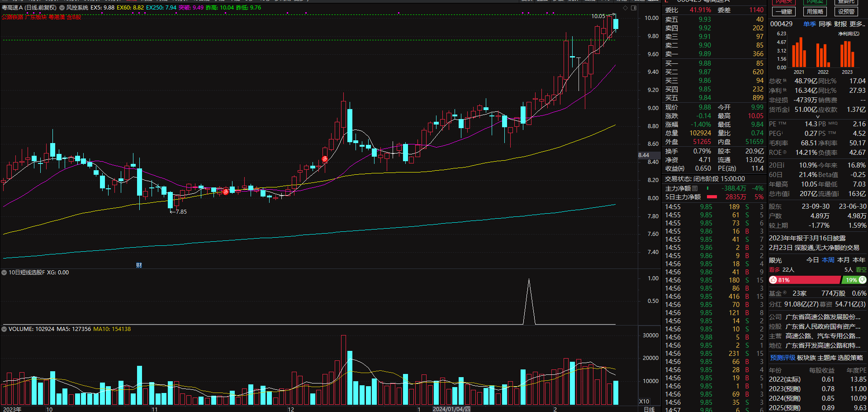Viewport: 868px width, 412px height.
Task: Open the 2023年年报于3月16日披露 notice
Action: click(807, 238)
